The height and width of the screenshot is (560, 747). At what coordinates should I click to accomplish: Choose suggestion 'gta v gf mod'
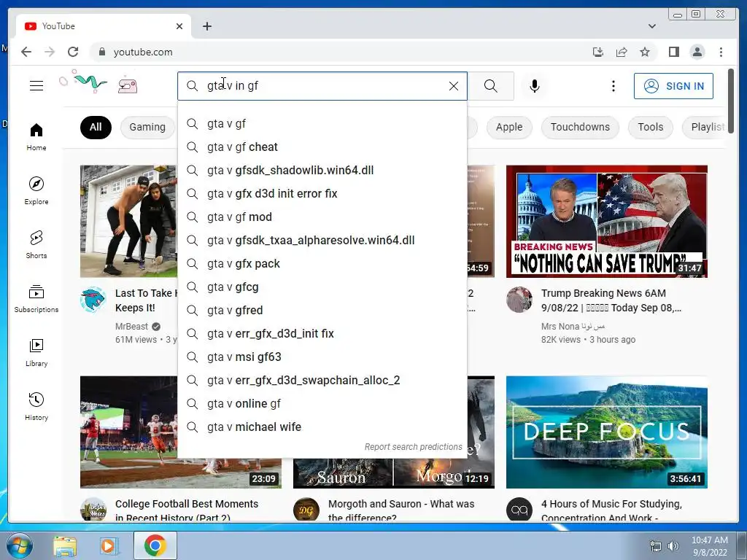(x=322, y=217)
